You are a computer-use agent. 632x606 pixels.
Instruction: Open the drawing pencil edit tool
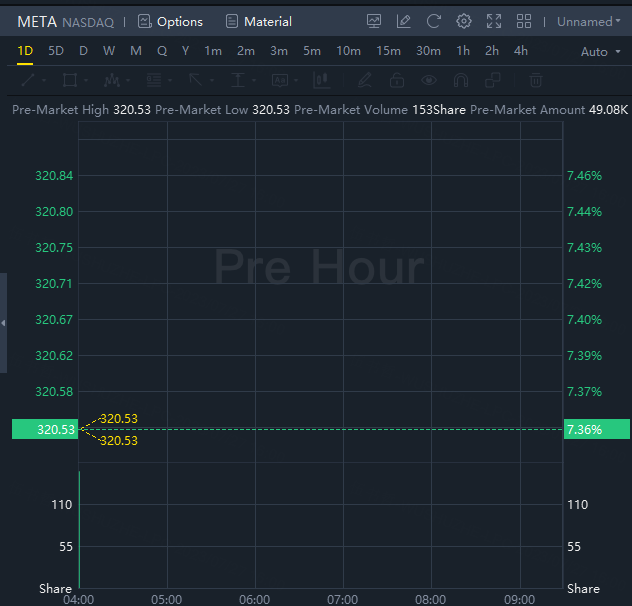point(404,21)
